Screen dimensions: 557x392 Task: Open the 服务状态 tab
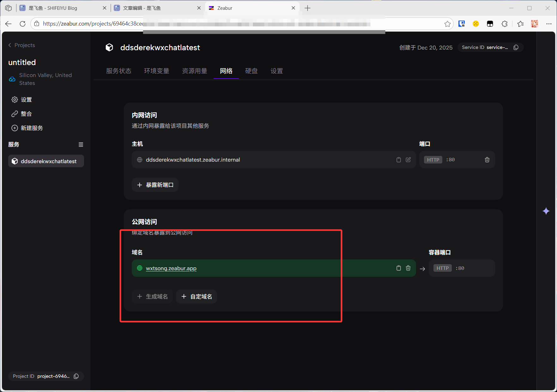point(119,71)
